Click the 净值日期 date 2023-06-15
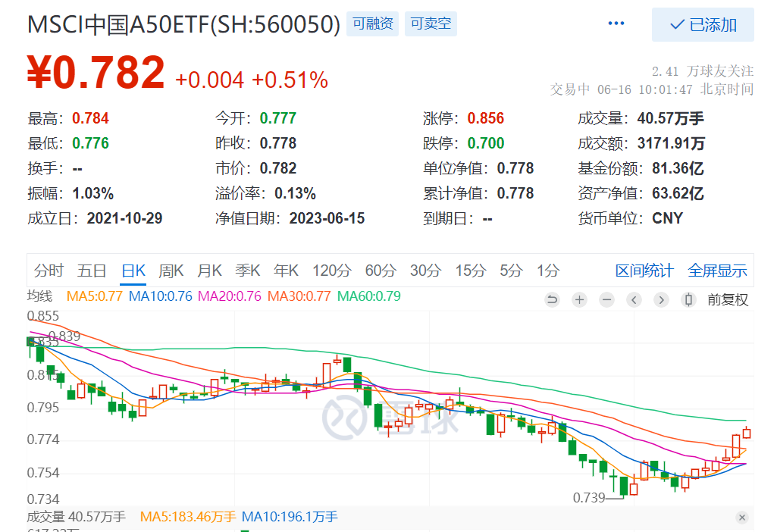Image resolution: width=777 pixels, height=532 pixels. pyautogui.click(x=327, y=218)
